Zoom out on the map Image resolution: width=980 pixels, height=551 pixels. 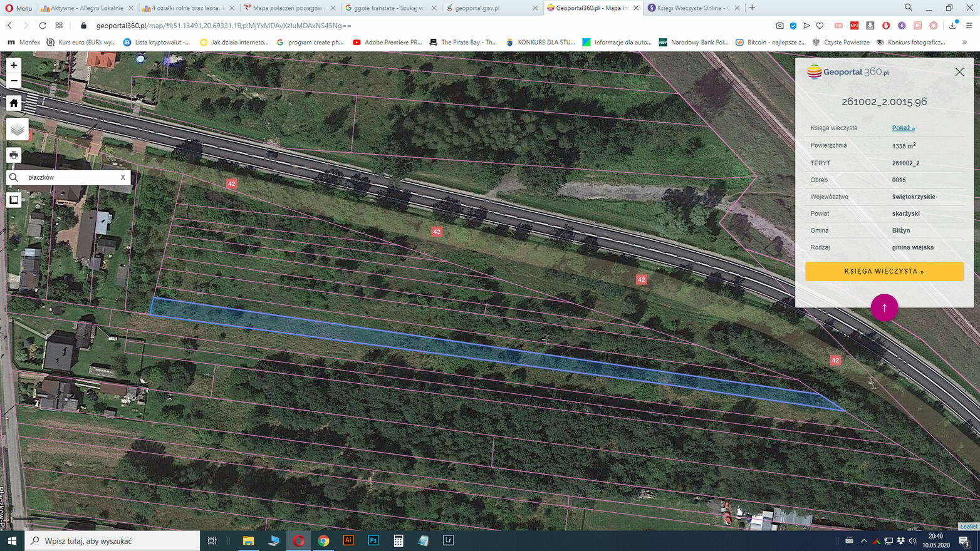[x=14, y=81]
